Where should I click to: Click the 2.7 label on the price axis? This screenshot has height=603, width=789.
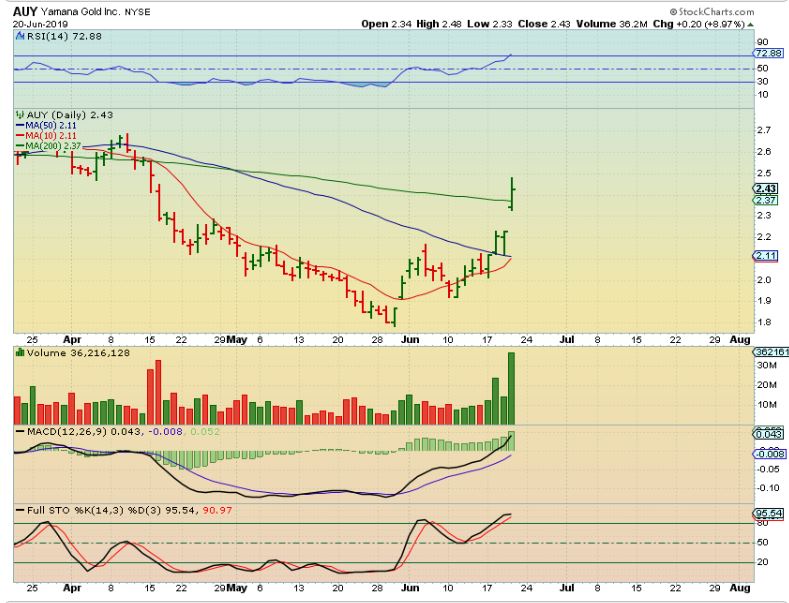tap(764, 130)
